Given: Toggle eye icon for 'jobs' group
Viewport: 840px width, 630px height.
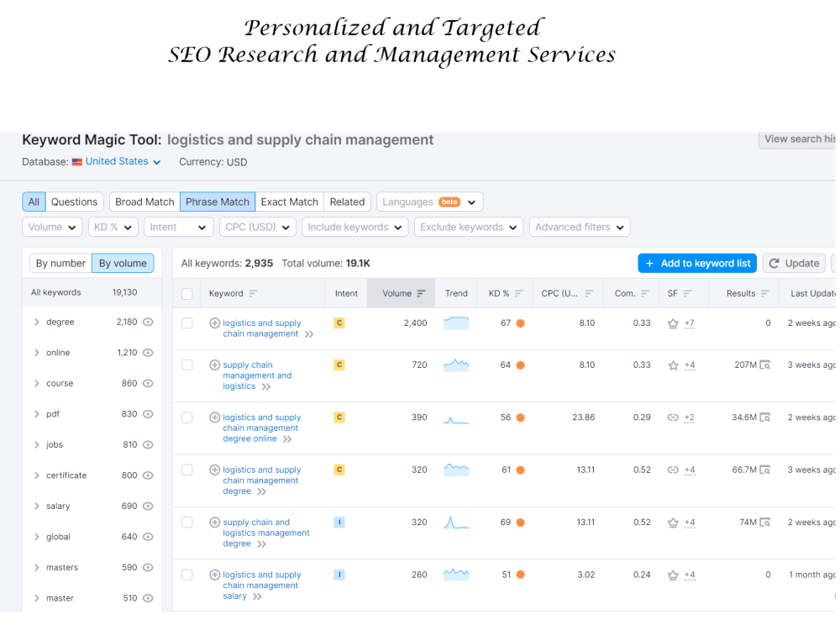Looking at the screenshot, I should tap(148, 444).
